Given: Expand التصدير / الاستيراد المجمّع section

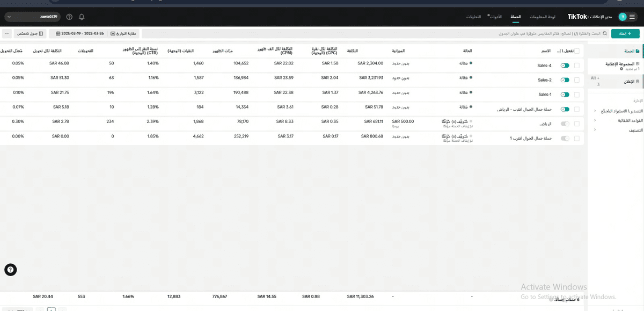Looking at the screenshot, I should click(x=616, y=111).
